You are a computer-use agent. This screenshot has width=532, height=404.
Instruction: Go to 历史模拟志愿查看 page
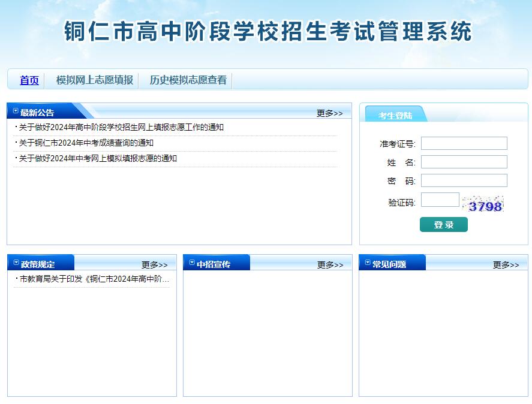[188, 80]
